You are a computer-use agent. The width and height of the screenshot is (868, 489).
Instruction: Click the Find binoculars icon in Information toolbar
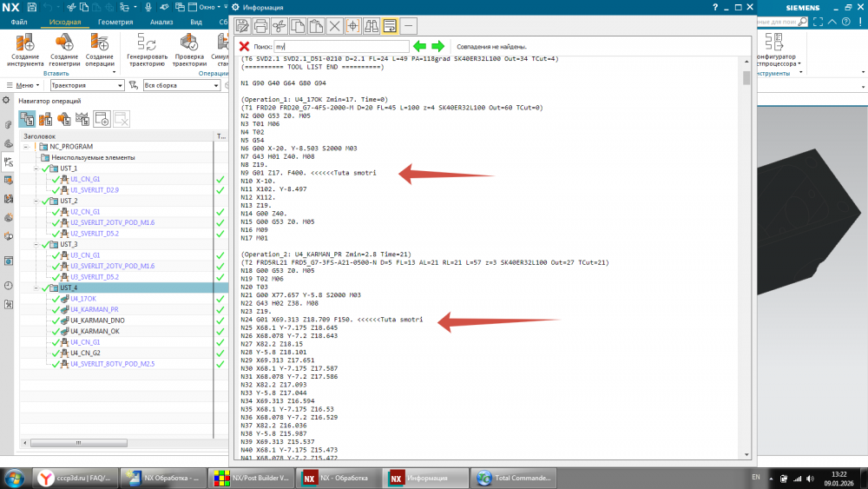click(x=372, y=25)
